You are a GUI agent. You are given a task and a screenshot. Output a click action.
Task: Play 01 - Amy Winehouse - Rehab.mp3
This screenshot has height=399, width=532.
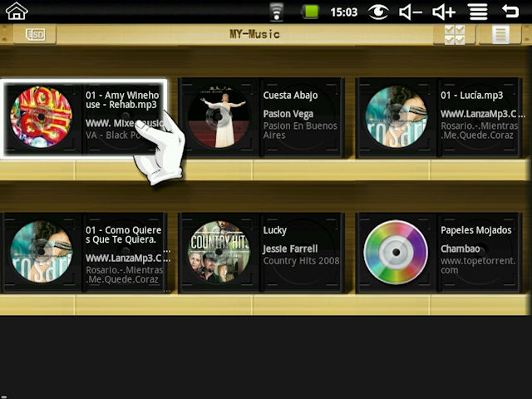point(122,100)
